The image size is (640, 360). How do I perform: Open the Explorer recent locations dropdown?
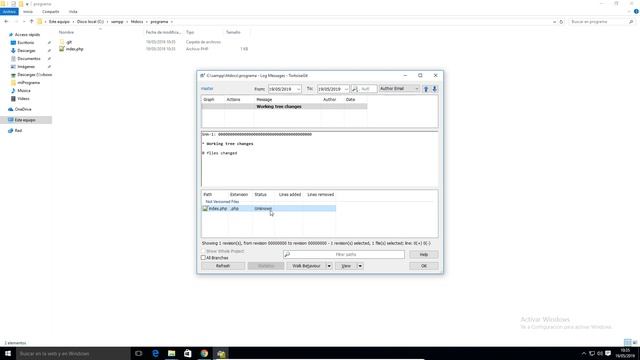click(x=24, y=22)
